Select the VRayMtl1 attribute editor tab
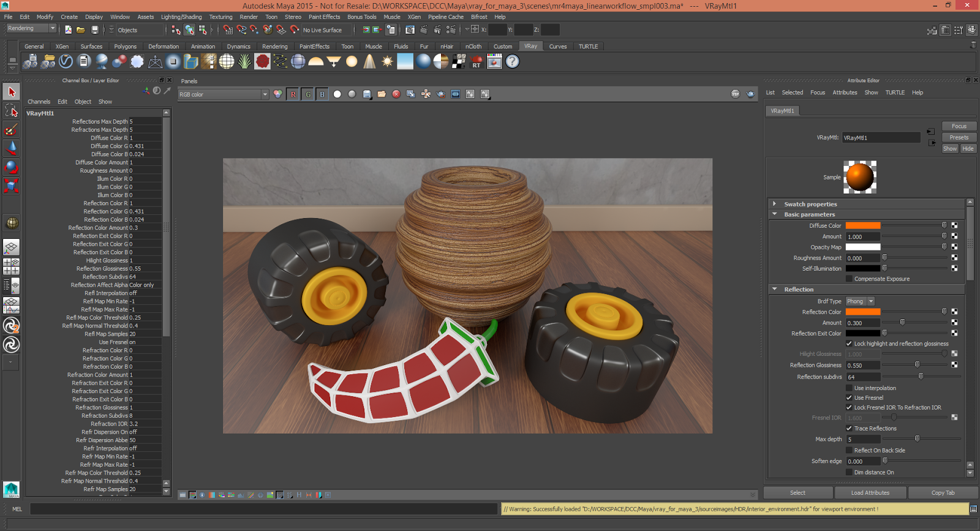This screenshot has width=980, height=531. (x=782, y=111)
